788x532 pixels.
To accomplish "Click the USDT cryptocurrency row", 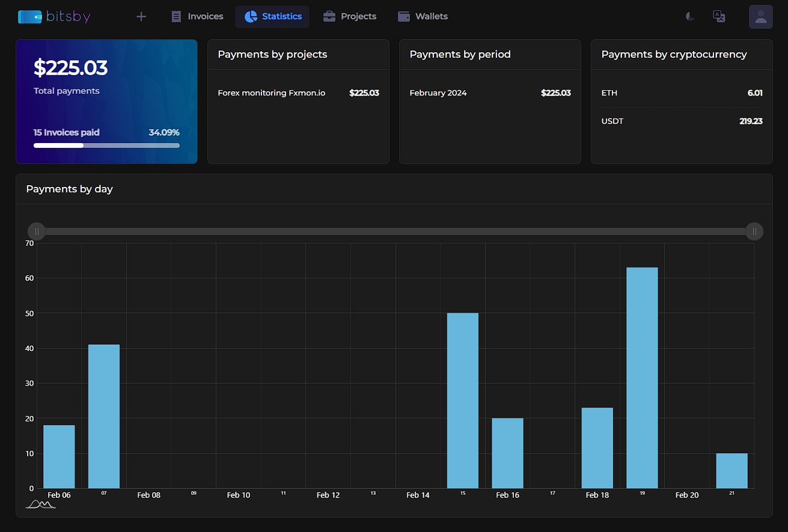I will [682, 121].
